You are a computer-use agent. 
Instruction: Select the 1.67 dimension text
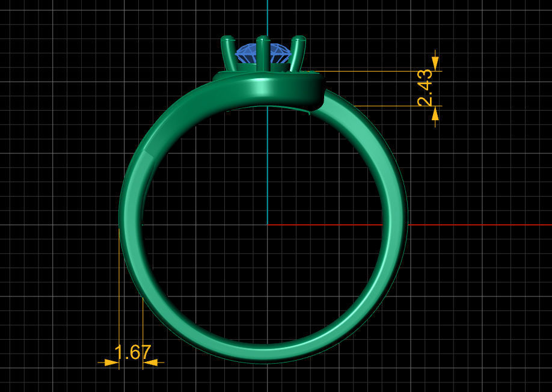pyautogui.click(x=133, y=352)
